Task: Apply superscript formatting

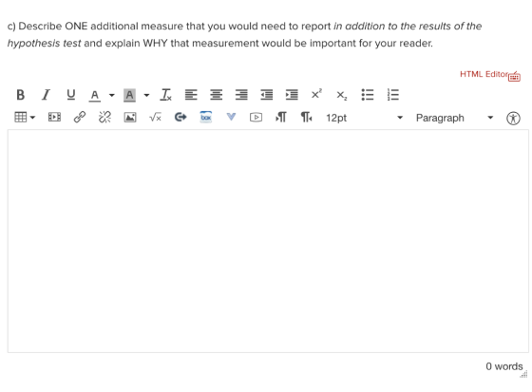Action: [x=316, y=94]
